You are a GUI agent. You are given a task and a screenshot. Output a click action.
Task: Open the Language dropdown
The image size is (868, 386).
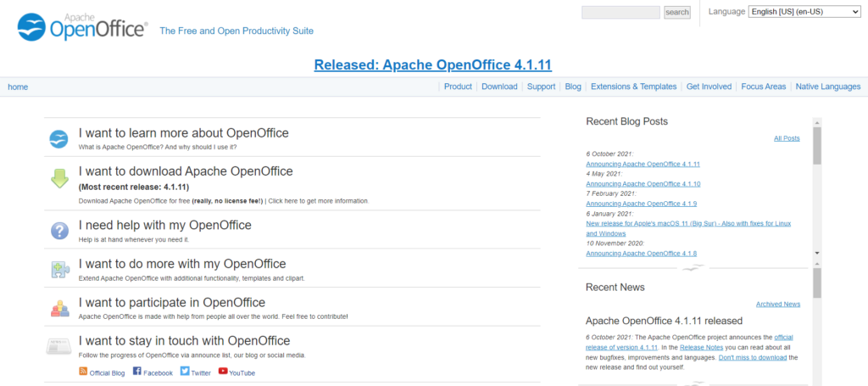804,12
